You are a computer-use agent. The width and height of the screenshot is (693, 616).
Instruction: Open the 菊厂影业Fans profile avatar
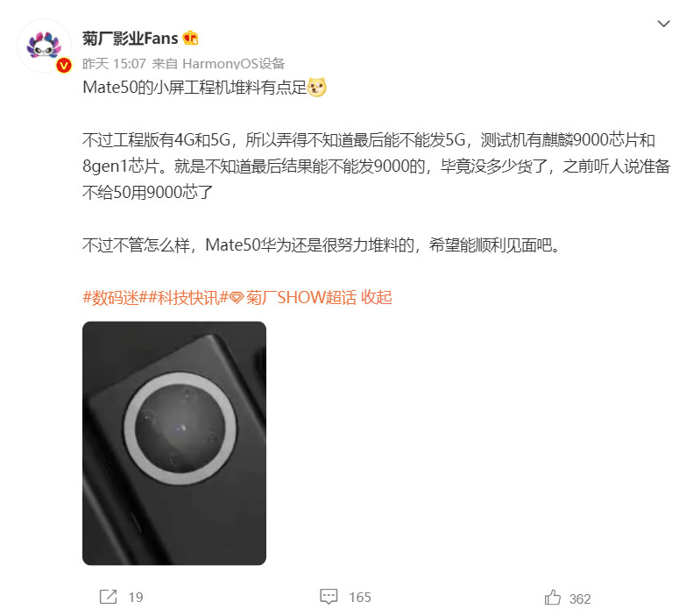pos(44,46)
